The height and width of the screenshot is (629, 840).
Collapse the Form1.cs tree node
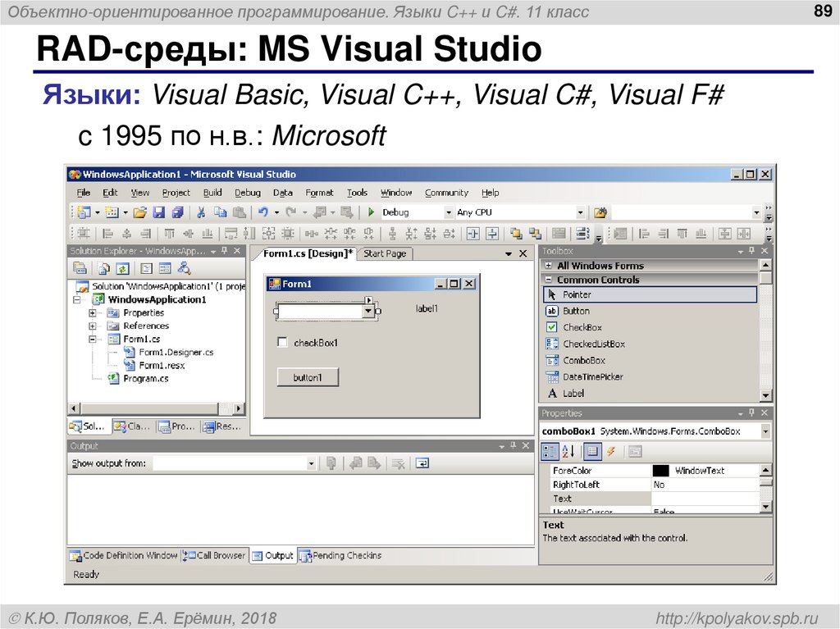point(93,339)
